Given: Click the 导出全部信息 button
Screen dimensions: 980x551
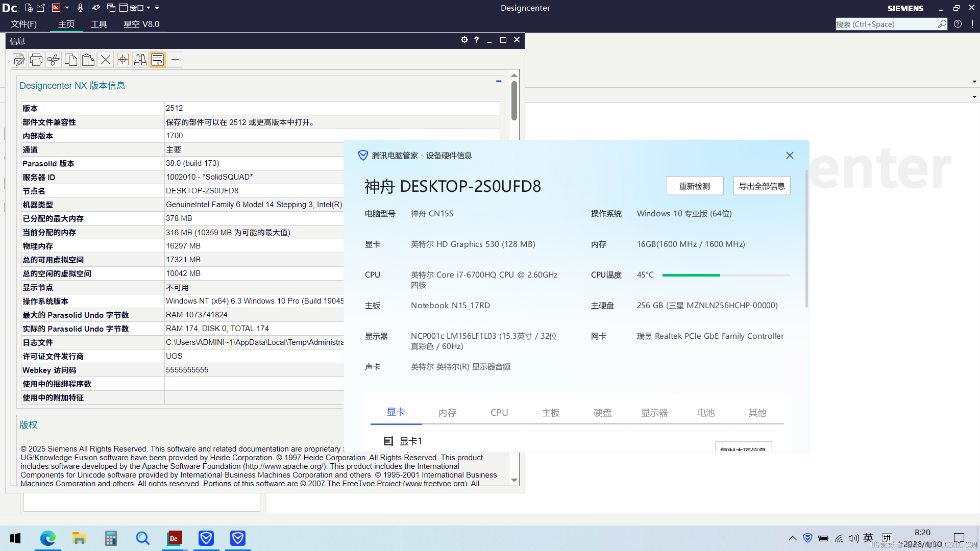Looking at the screenshot, I should (x=762, y=186).
